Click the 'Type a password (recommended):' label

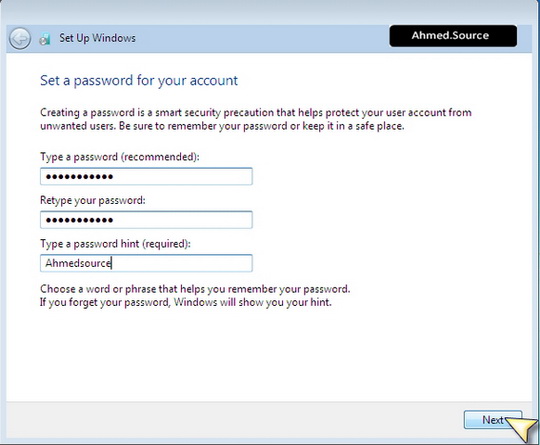[120, 157]
